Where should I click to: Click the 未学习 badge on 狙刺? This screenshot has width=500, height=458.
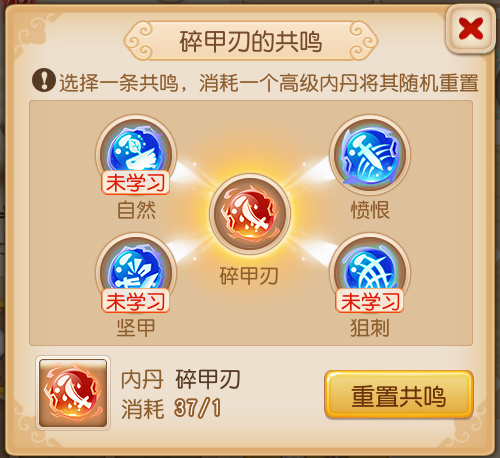tap(370, 301)
